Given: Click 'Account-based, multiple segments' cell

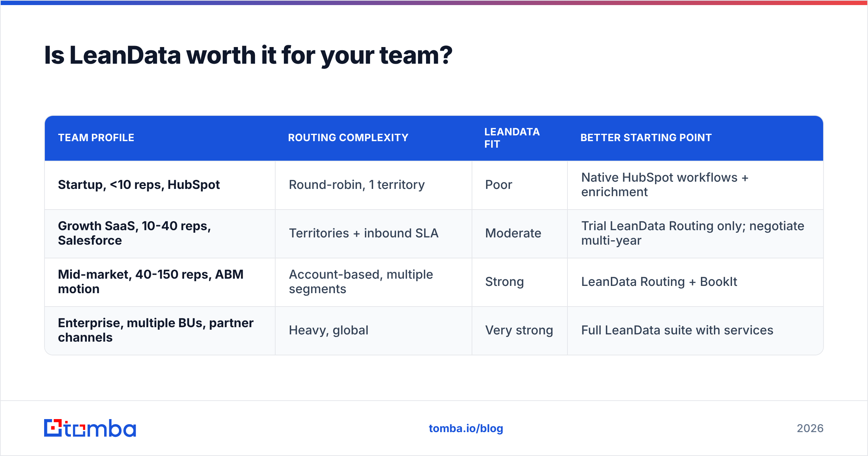Looking at the screenshot, I should point(374,282).
